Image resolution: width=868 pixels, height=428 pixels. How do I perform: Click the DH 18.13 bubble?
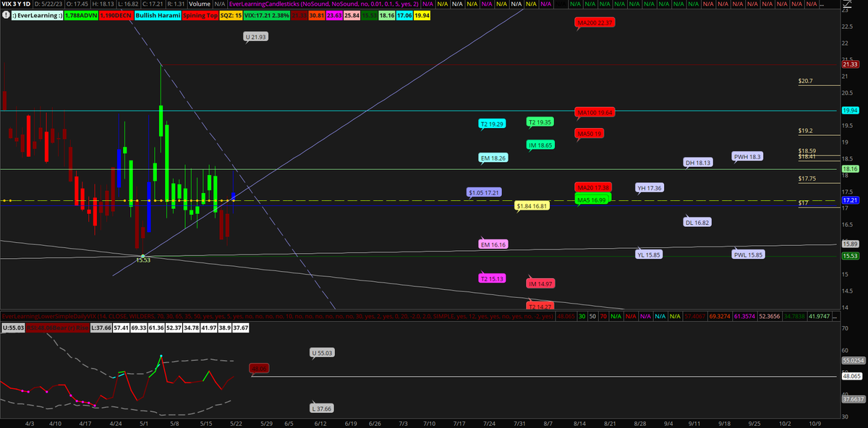[699, 163]
